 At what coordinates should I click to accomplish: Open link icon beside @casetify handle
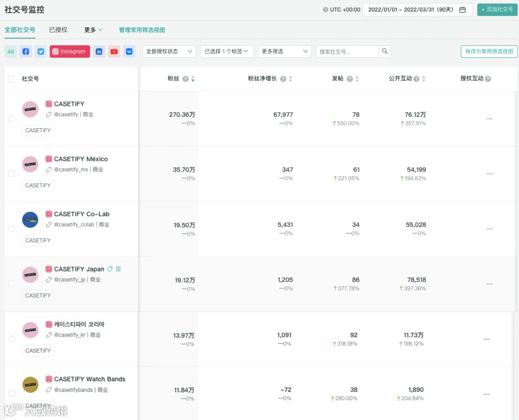point(49,114)
